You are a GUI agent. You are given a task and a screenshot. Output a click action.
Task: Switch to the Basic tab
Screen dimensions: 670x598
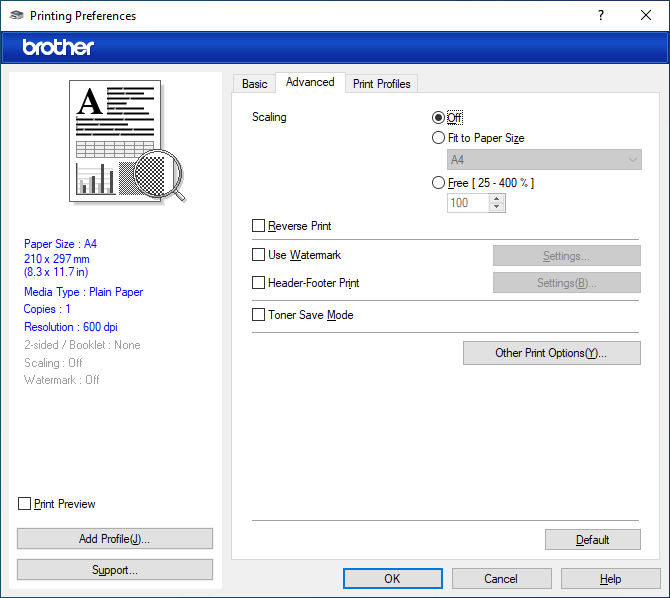[255, 84]
